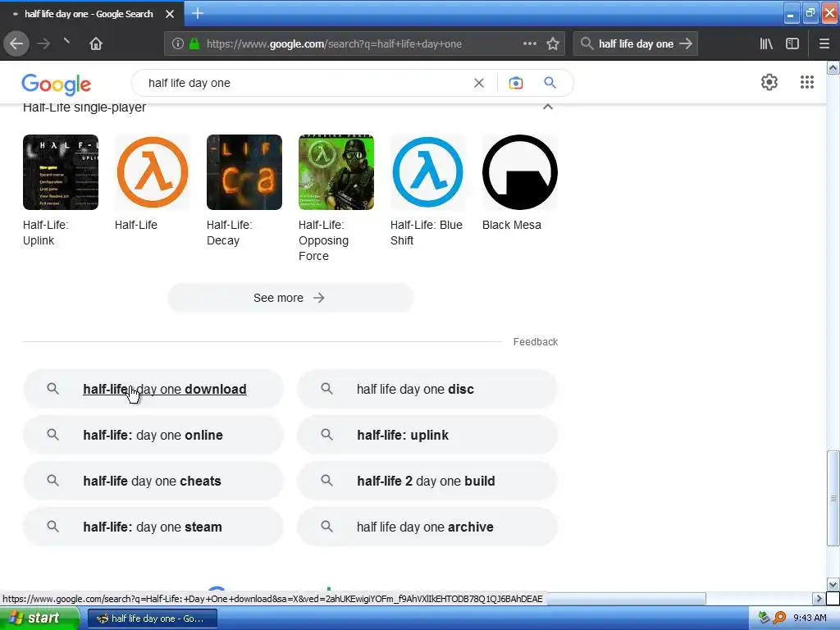
Task: Select 'half-life day one cheats' suggestion
Action: [x=153, y=481]
